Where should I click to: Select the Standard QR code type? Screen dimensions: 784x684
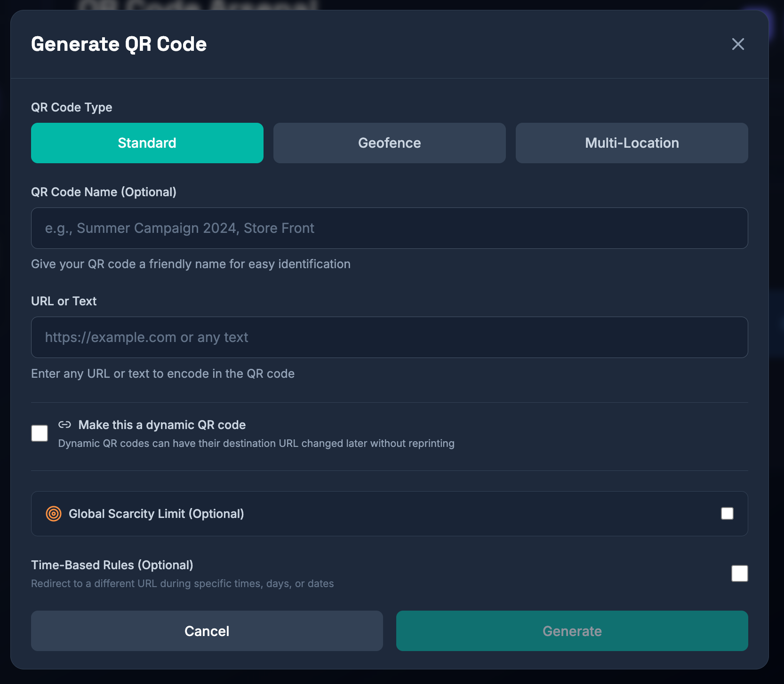point(147,143)
